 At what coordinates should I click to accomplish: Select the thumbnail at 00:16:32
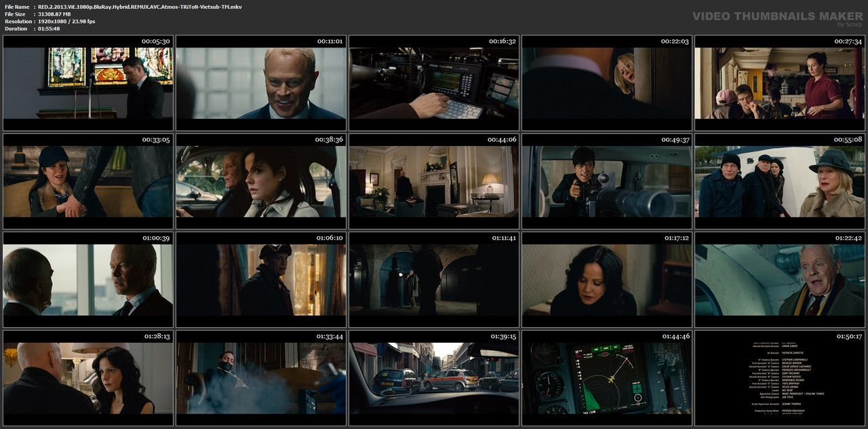434,83
